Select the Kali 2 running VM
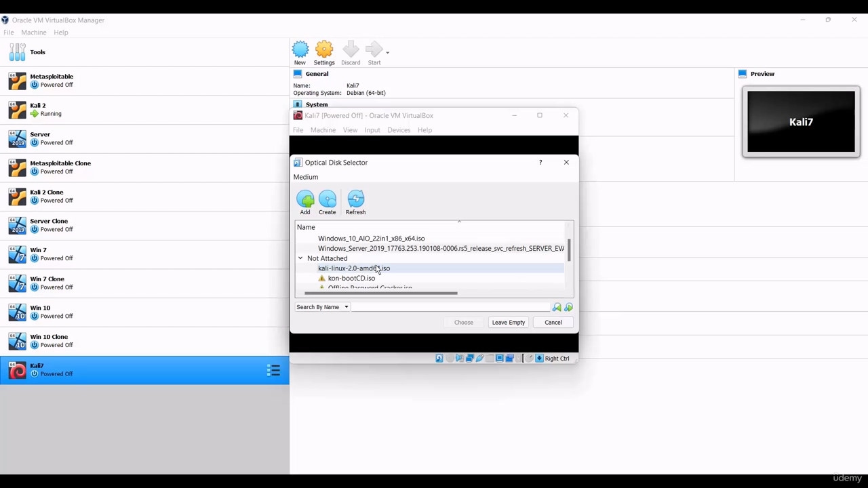 coord(144,110)
